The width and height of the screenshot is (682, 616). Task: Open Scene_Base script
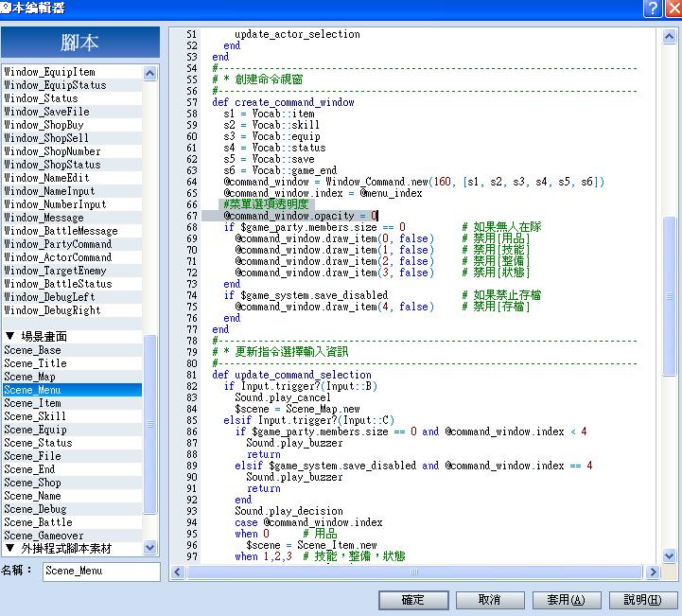tap(72, 350)
